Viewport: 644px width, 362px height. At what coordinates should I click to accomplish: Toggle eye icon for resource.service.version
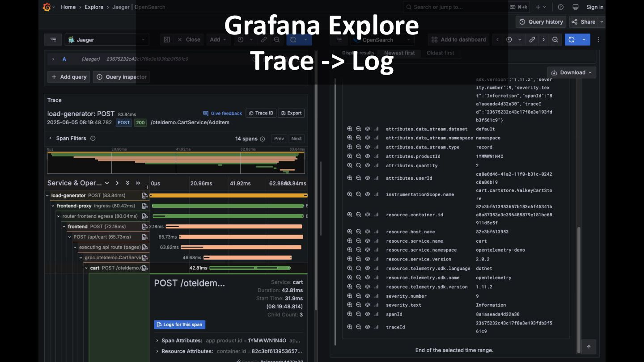coord(367,259)
